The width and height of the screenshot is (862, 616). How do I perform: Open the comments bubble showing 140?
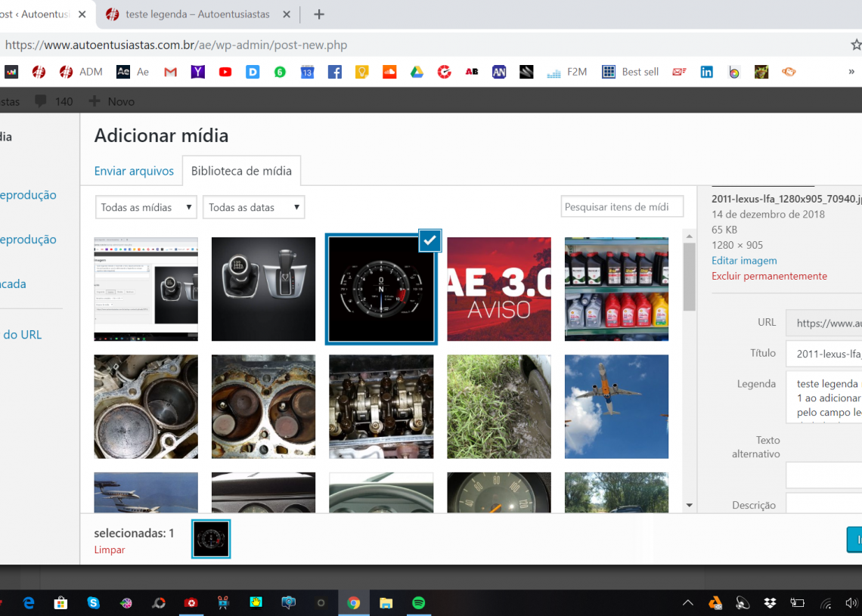(x=54, y=101)
